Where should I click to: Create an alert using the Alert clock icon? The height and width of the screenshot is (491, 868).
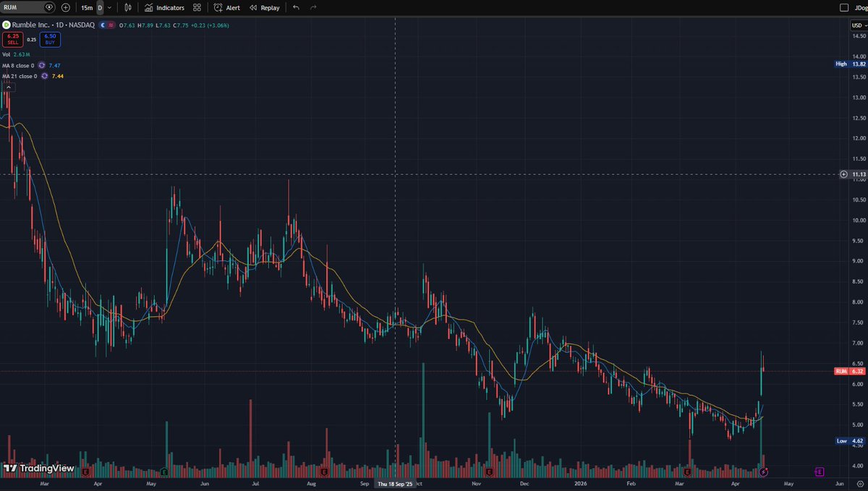pyautogui.click(x=217, y=8)
